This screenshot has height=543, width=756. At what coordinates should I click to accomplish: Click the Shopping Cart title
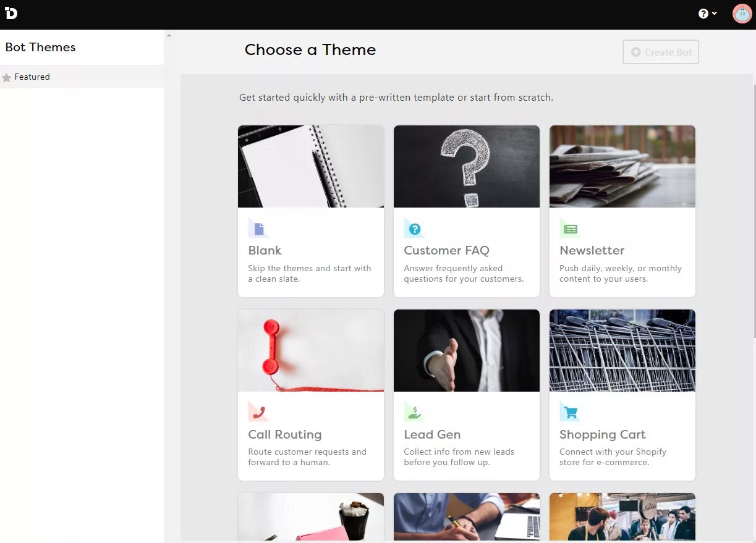click(x=602, y=434)
